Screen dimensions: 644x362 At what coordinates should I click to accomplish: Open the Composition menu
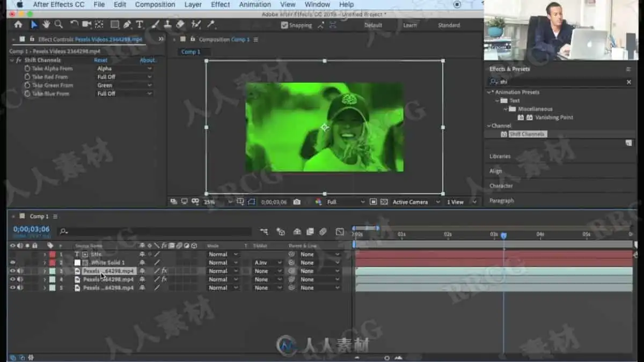coord(155,4)
